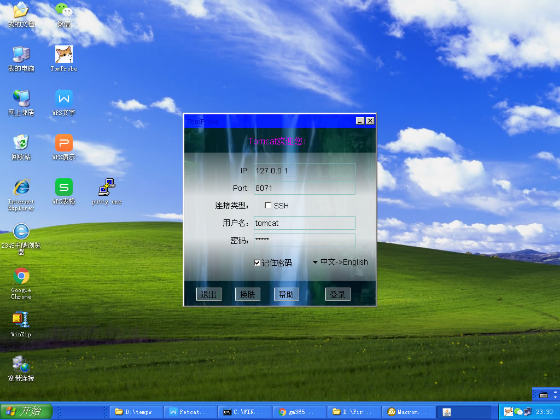Screen dimensions: 560x420
Task: Select the WinZip desktop icon
Action: [x=21, y=324]
